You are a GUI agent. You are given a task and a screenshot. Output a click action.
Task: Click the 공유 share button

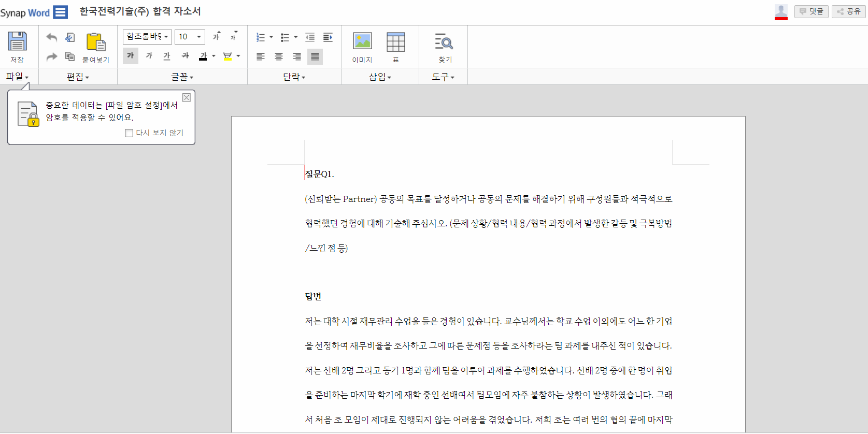tap(849, 11)
